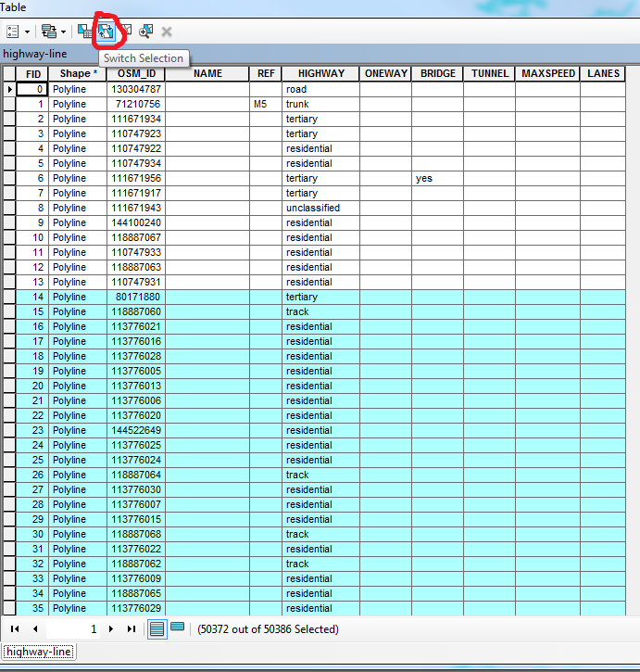This screenshot has height=672, width=640.
Task: Click the OSM_ID column header
Action: (x=136, y=73)
